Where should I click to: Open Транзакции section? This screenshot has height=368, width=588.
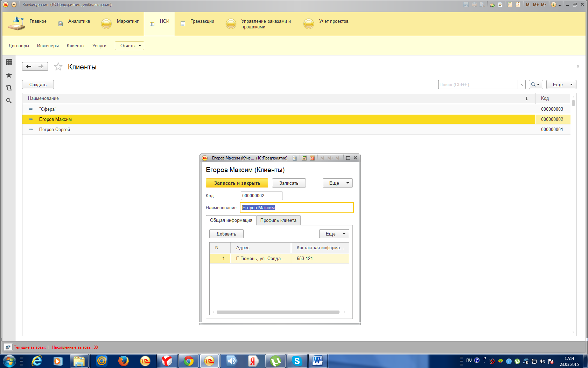[x=197, y=23]
